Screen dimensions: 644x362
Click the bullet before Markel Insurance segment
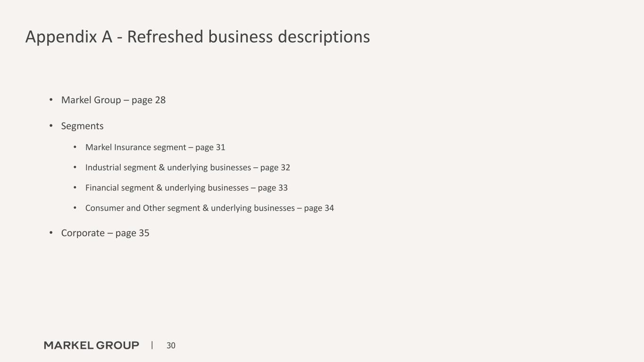coord(75,147)
